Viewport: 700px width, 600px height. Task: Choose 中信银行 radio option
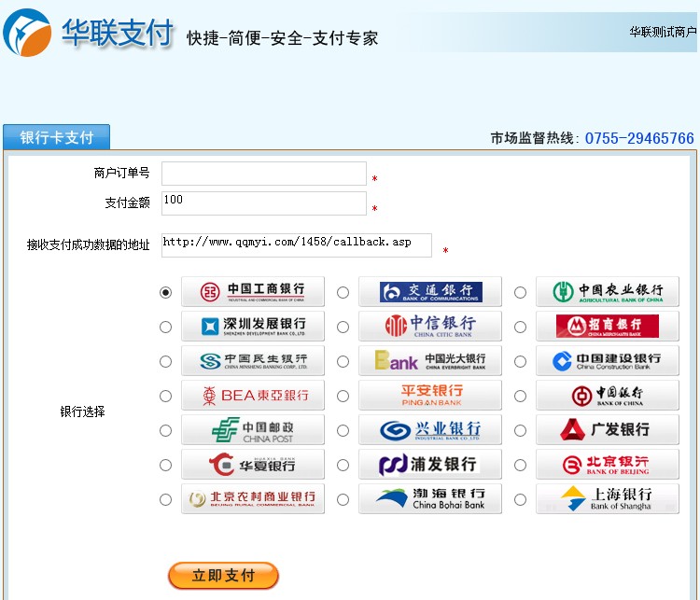click(x=343, y=327)
